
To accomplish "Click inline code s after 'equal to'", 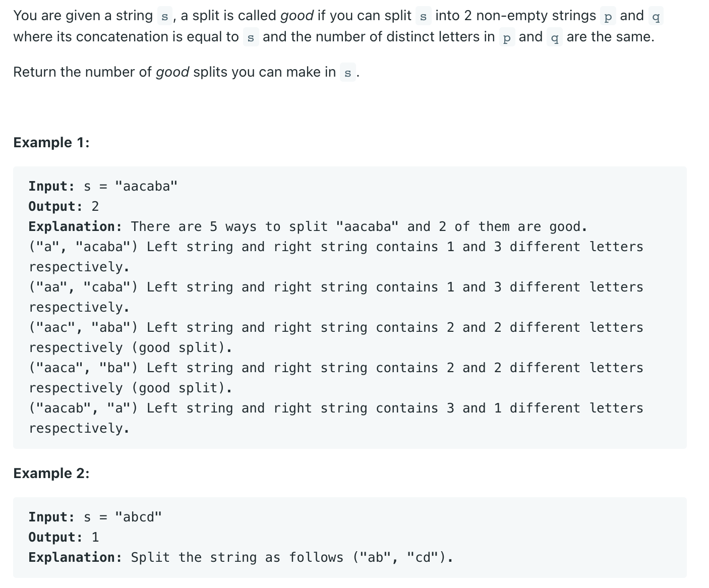I will click(x=251, y=38).
